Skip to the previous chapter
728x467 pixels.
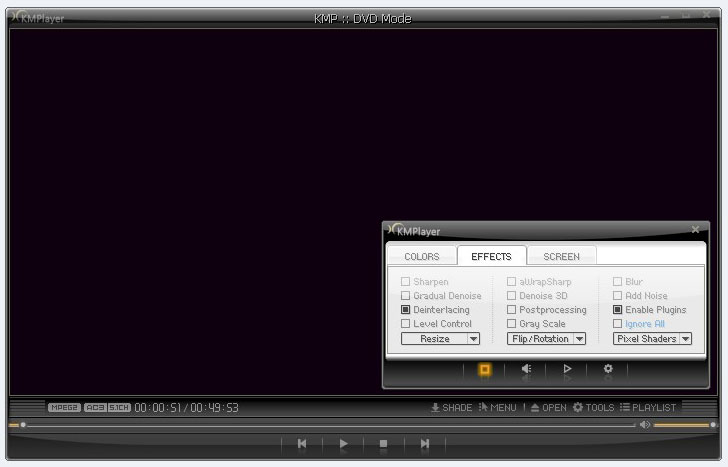click(302, 444)
